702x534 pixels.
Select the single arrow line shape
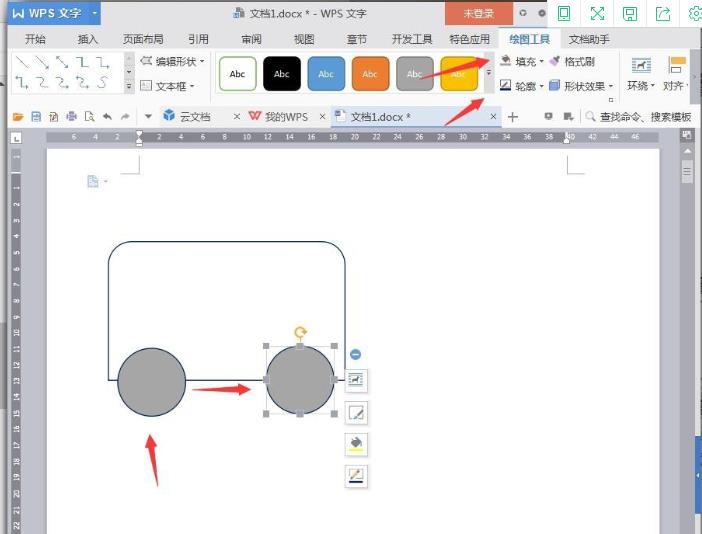[x=42, y=62]
